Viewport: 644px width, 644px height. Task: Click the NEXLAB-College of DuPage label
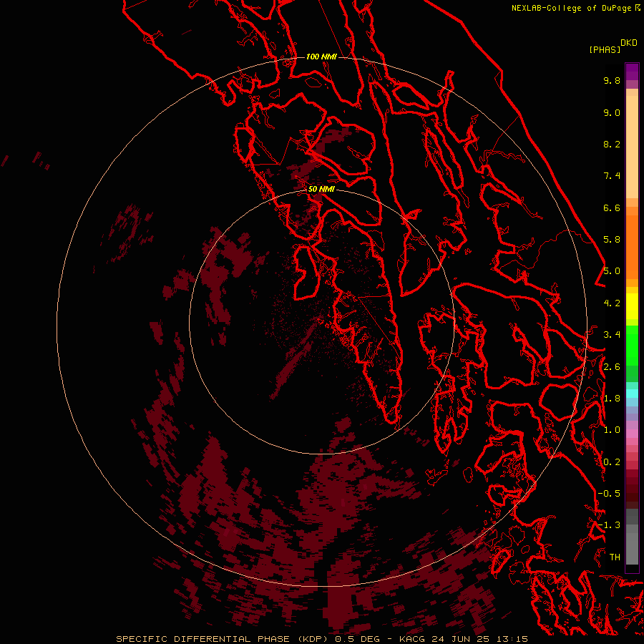[x=571, y=8]
